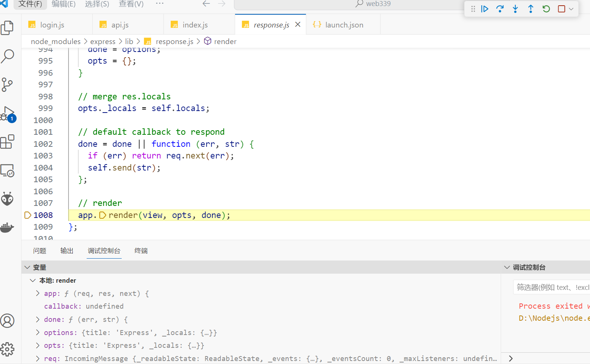The image size is (590, 364).
Task: Close the response.js tab
Action: (x=298, y=24)
